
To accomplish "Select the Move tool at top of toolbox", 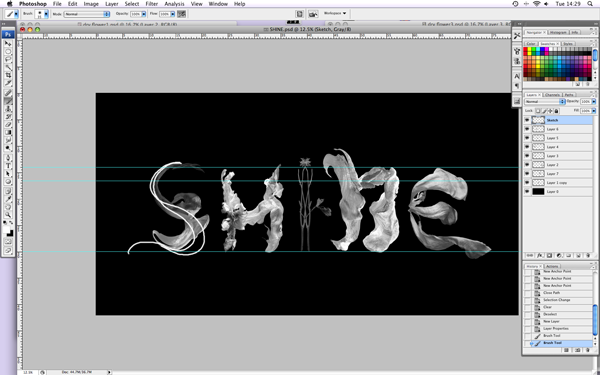I will [8, 43].
